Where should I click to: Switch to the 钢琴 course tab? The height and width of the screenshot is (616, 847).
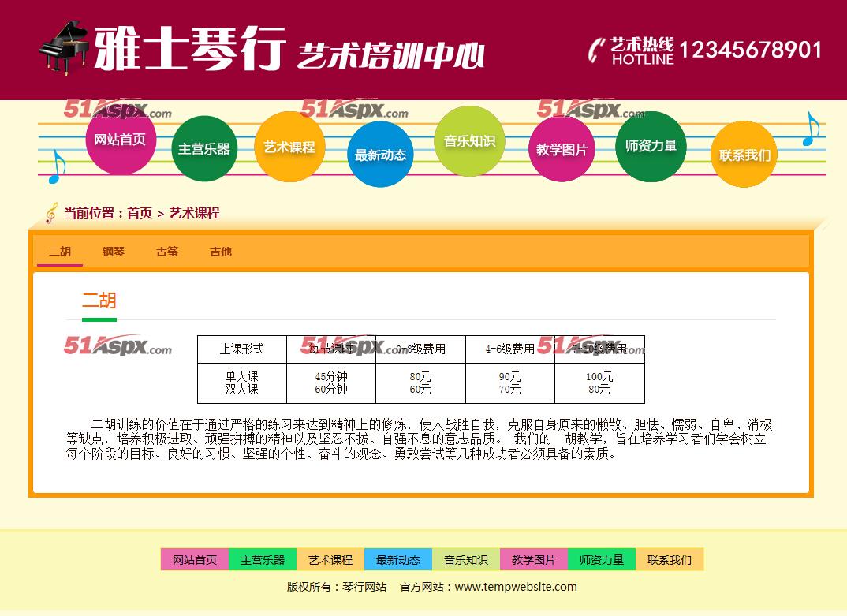coord(114,252)
